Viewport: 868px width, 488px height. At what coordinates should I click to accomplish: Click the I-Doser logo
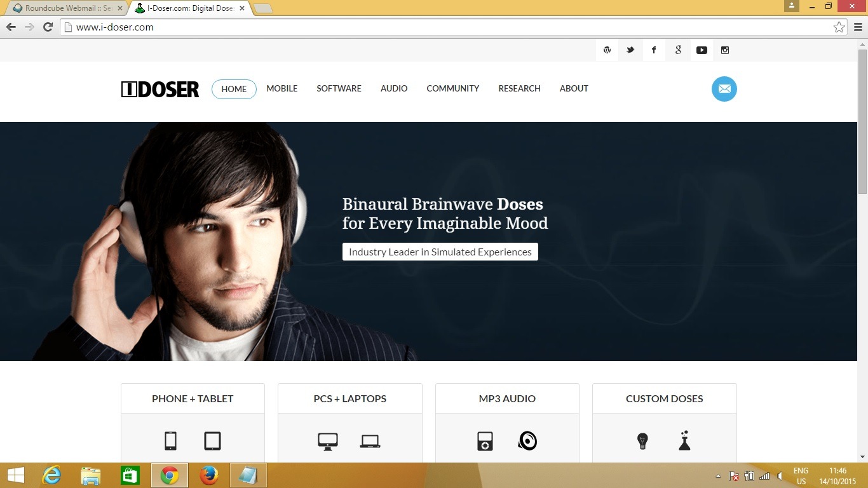click(x=160, y=89)
